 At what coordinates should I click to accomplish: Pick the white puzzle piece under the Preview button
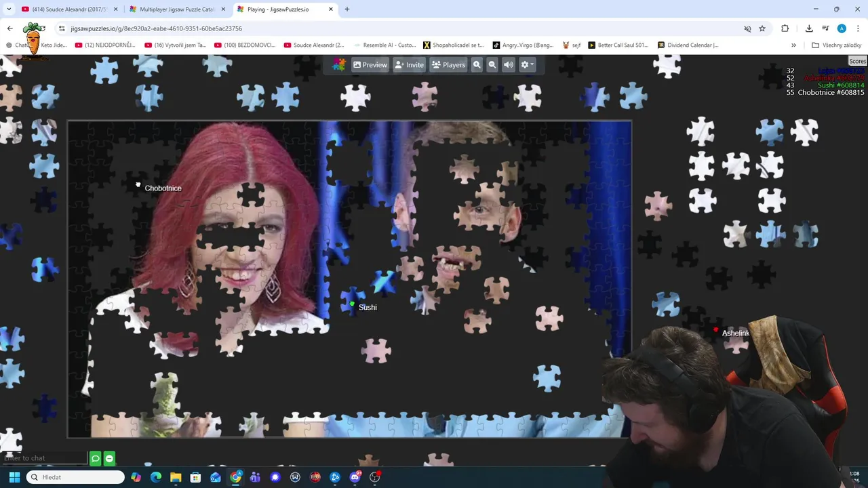click(355, 96)
